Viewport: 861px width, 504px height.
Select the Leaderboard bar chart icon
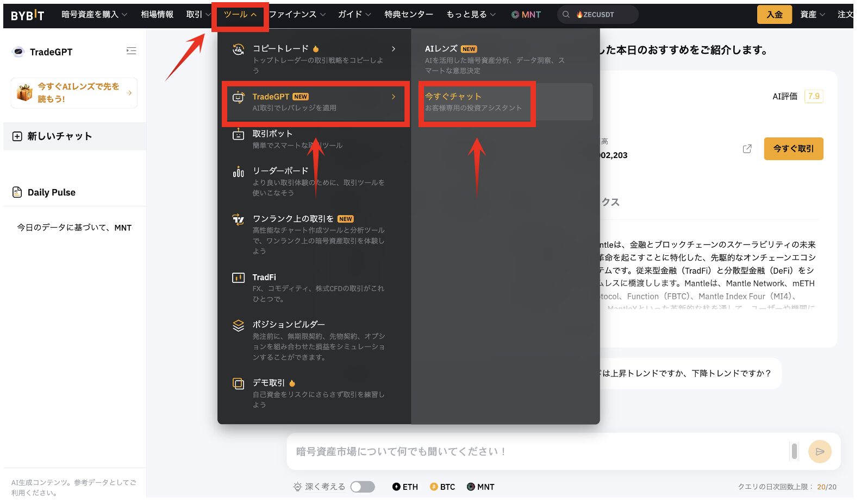click(238, 172)
